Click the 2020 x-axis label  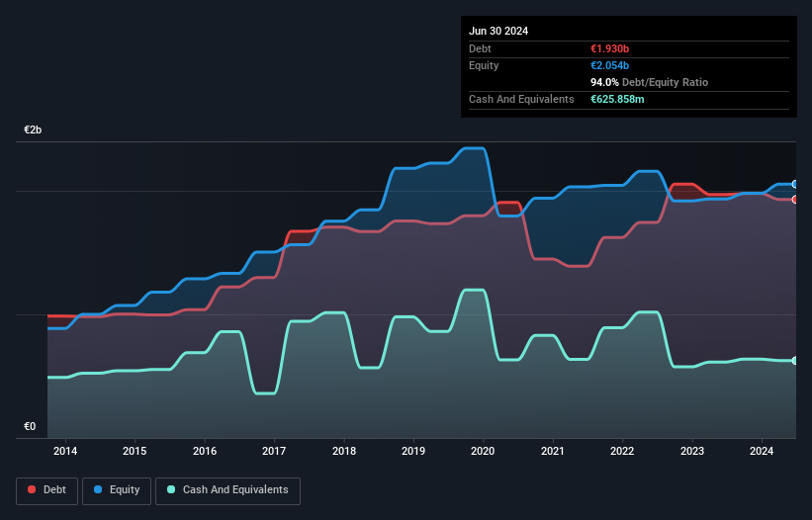click(x=483, y=451)
